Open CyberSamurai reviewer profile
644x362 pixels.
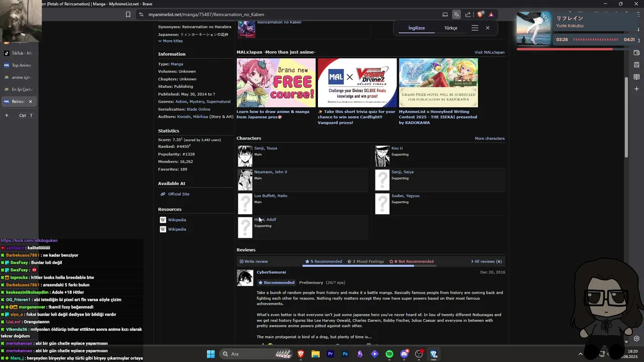coord(271,272)
